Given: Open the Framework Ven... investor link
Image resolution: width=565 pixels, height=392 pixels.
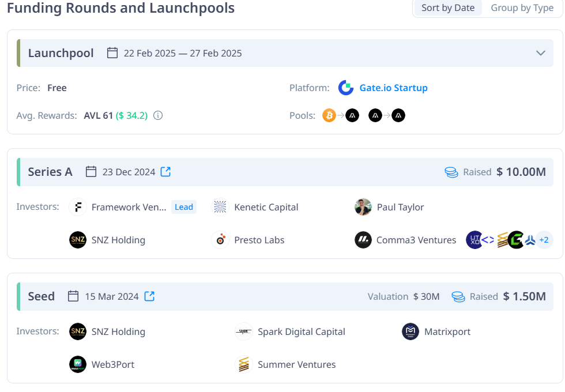Looking at the screenshot, I should coord(129,207).
